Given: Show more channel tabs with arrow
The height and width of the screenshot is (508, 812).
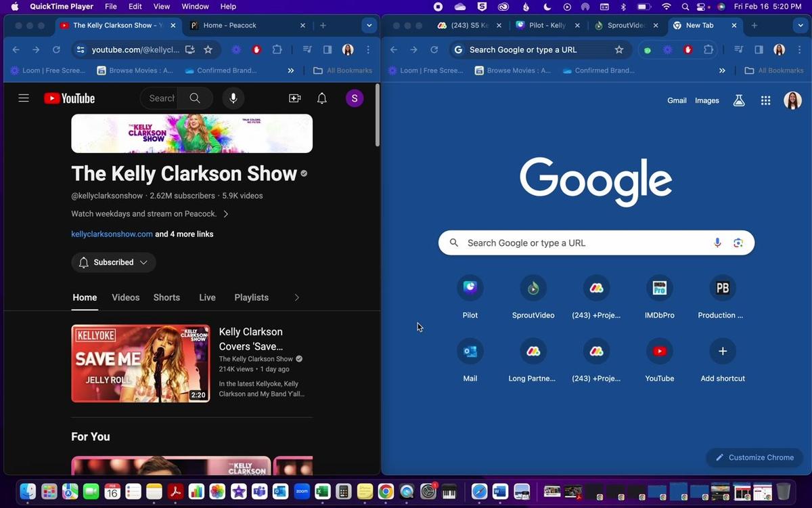Looking at the screenshot, I should point(296,297).
